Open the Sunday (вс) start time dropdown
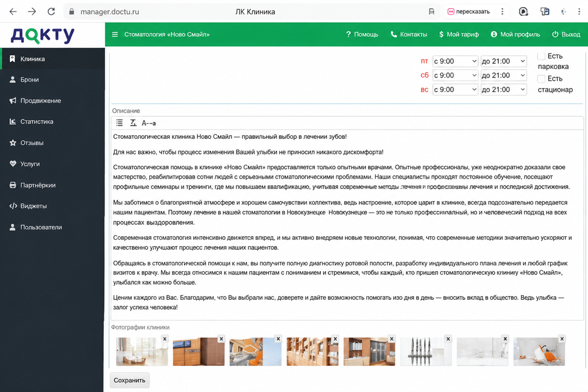The image size is (588, 392). click(455, 90)
